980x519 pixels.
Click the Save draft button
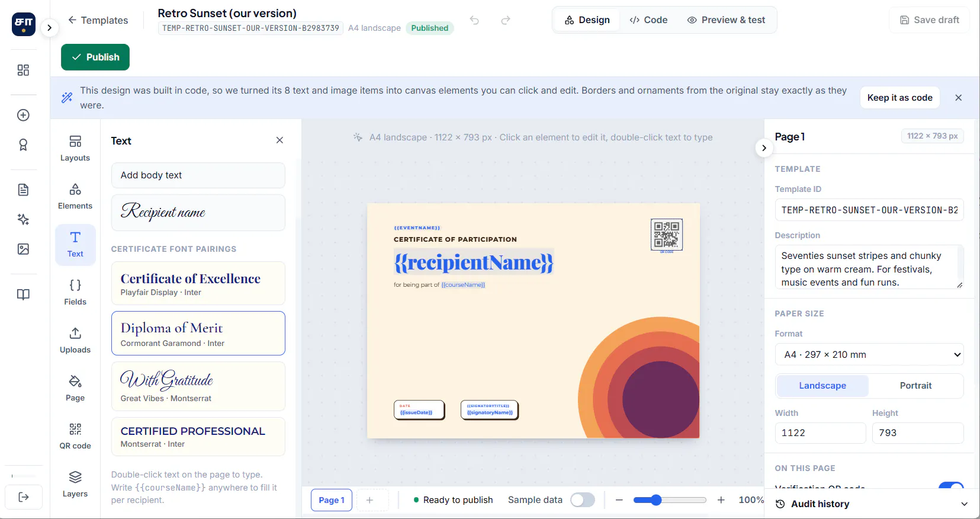pyautogui.click(x=929, y=20)
